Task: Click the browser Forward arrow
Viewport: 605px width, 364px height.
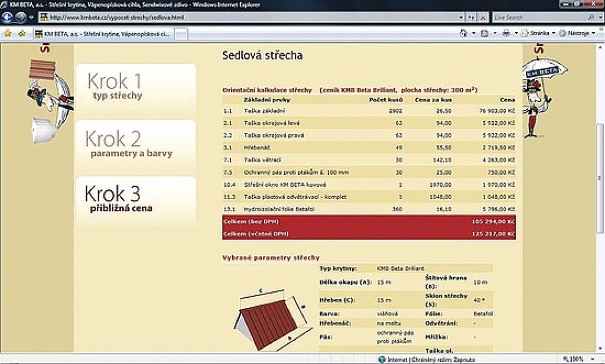Action: [21, 17]
